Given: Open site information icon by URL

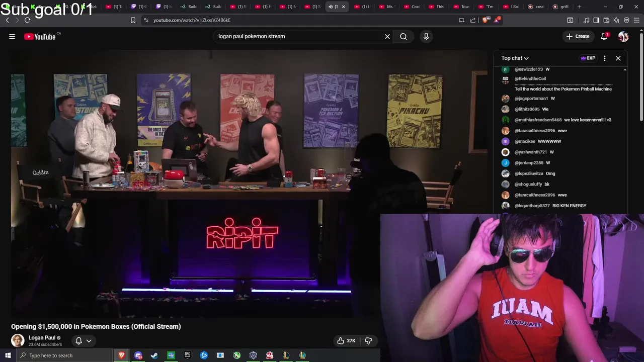Looking at the screenshot, I should pyautogui.click(x=146, y=20).
